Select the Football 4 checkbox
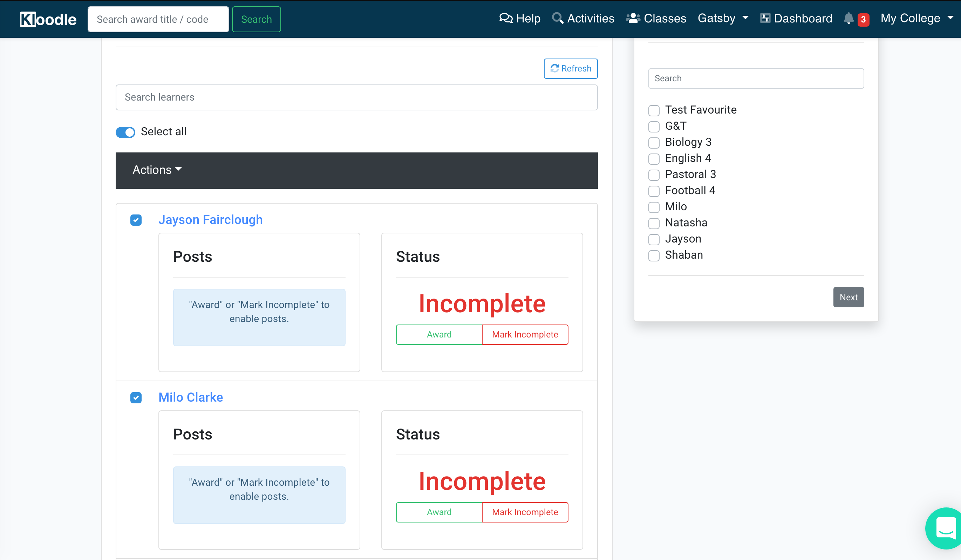Viewport: 961px width, 560px height. [x=654, y=191]
